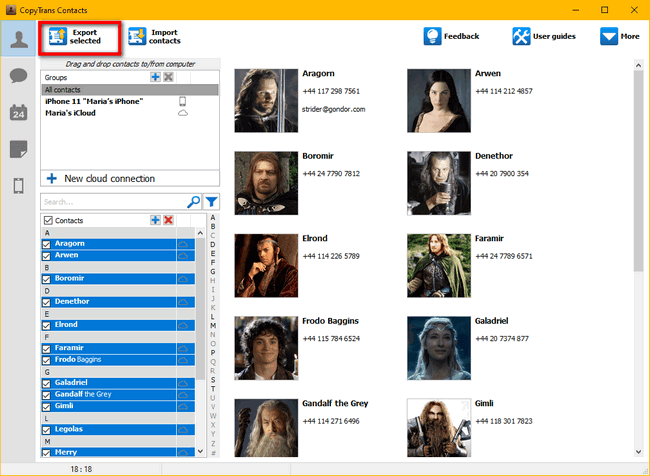Image resolution: width=650 pixels, height=476 pixels.
Task: Uncheck the Aragorn checkbox
Action: [46, 244]
